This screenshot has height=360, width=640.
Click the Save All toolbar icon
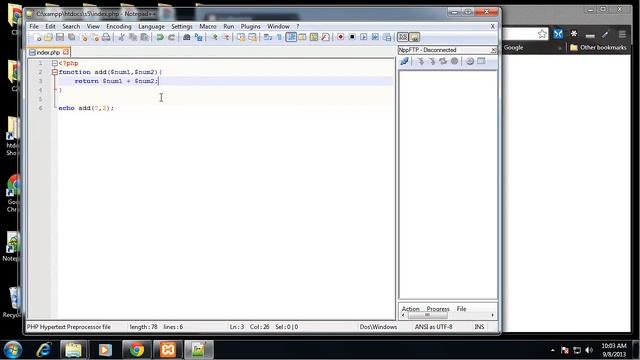pos(71,38)
